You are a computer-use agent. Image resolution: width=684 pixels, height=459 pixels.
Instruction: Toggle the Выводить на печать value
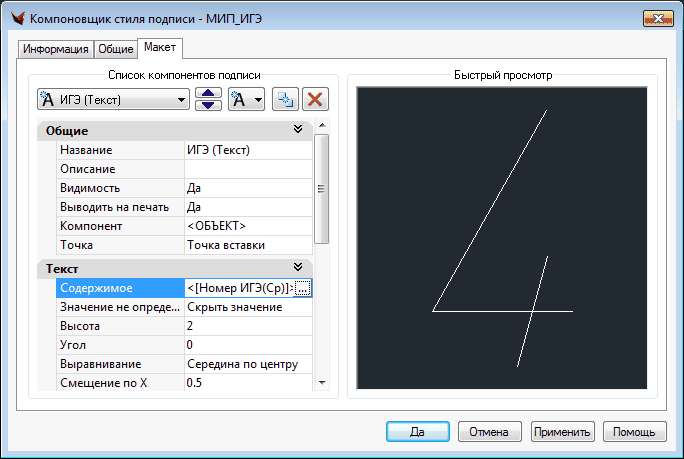248,207
